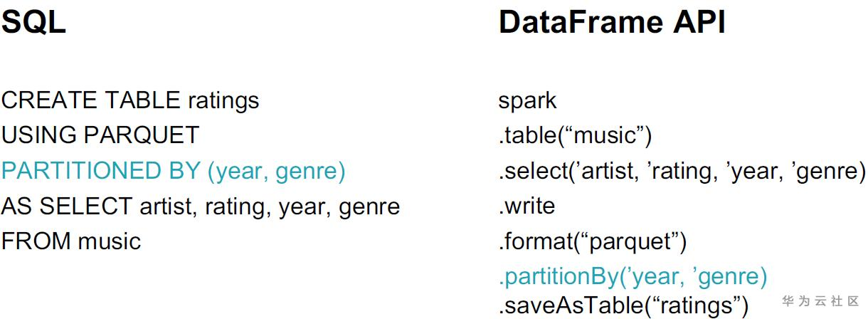This screenshot has width=868, height=319.
Task: Click "ratings" inside the saveAsTable call
Action: 696,305
